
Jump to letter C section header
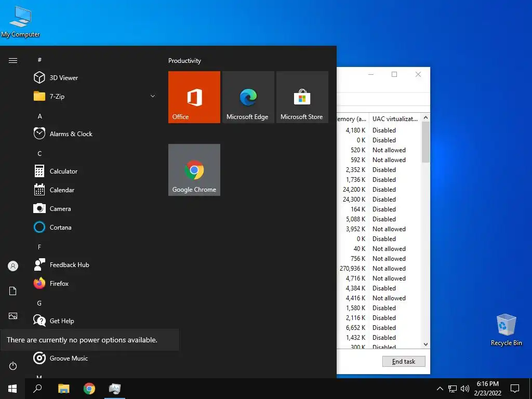39,154
